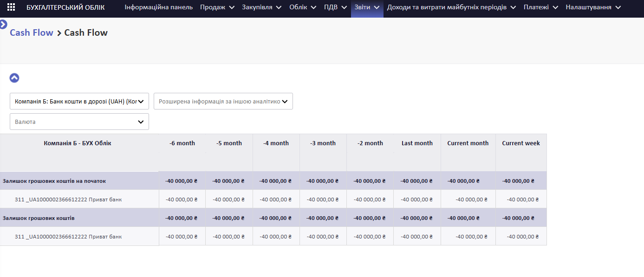The width and height of the screenshot is (644, 277).
Task: Collapse the filter section with the up chevron
Action: pos(14,78)
